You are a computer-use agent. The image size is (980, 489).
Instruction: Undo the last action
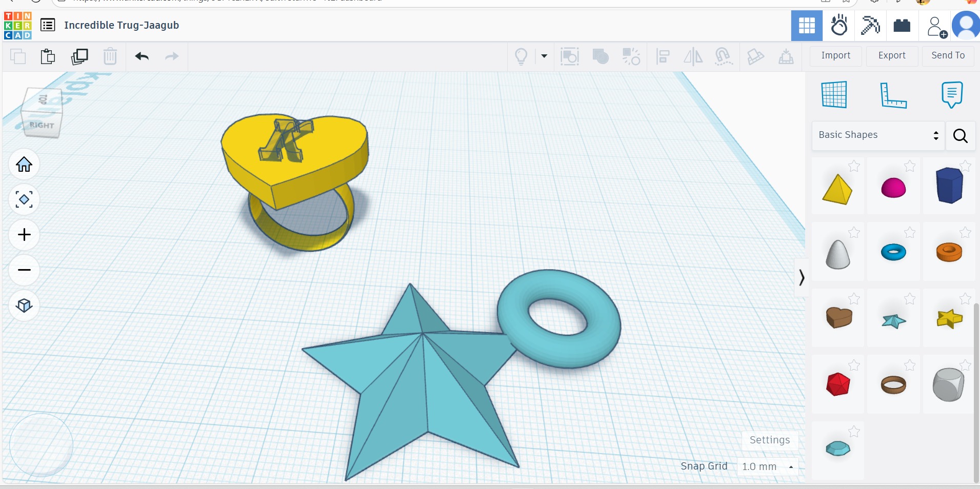coord(142,56)
